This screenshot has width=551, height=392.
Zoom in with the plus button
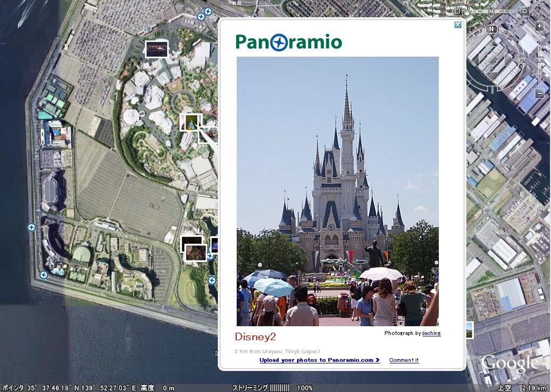click(539, 26)
